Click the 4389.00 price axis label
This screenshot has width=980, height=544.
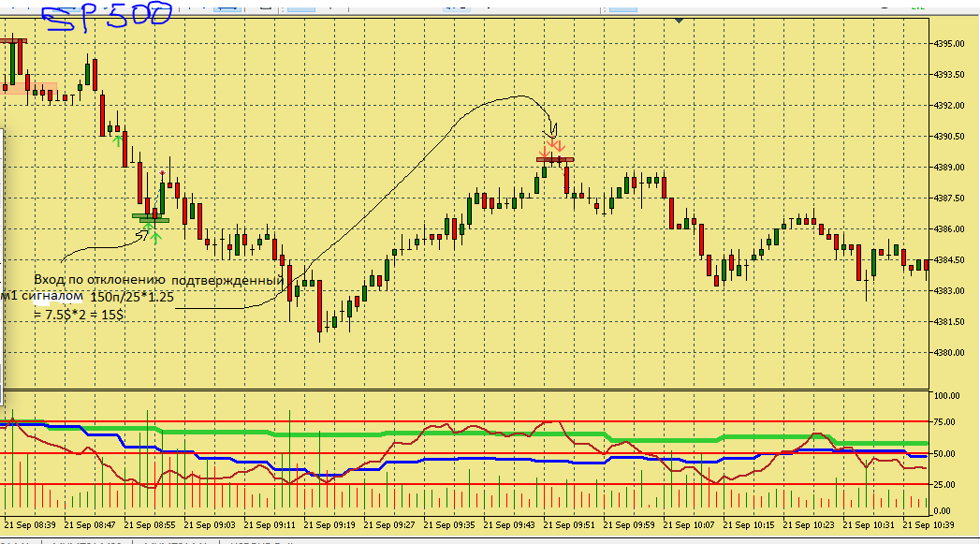click(x=949, y=168)
